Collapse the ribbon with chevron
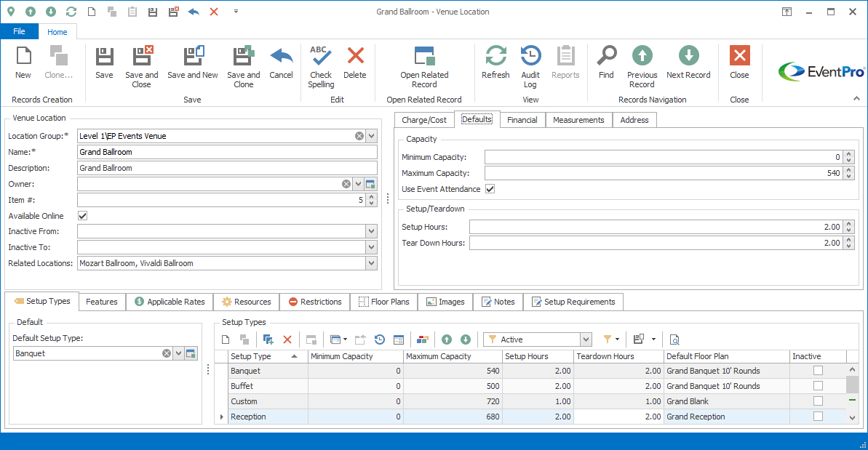This screenshot has height=450, width=868. click(856, 98)
